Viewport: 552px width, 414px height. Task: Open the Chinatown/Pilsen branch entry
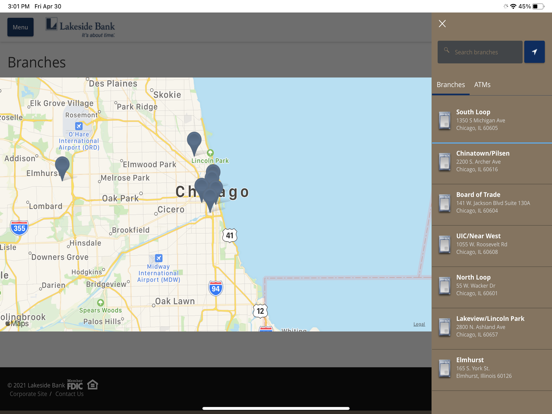tap(492, 163)
